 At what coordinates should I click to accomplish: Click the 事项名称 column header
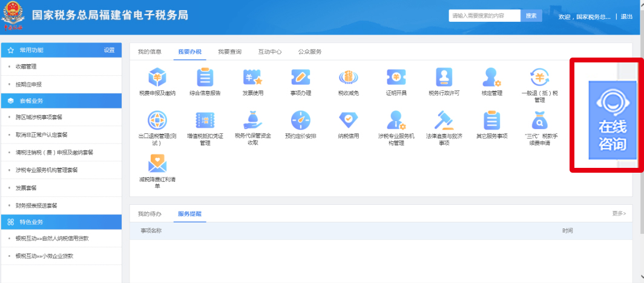tap(151, 231)
